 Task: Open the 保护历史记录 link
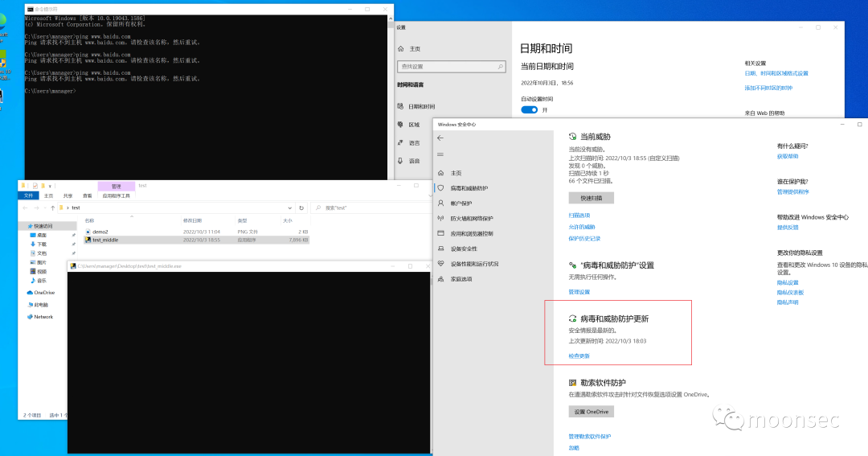tap(584, 238)
